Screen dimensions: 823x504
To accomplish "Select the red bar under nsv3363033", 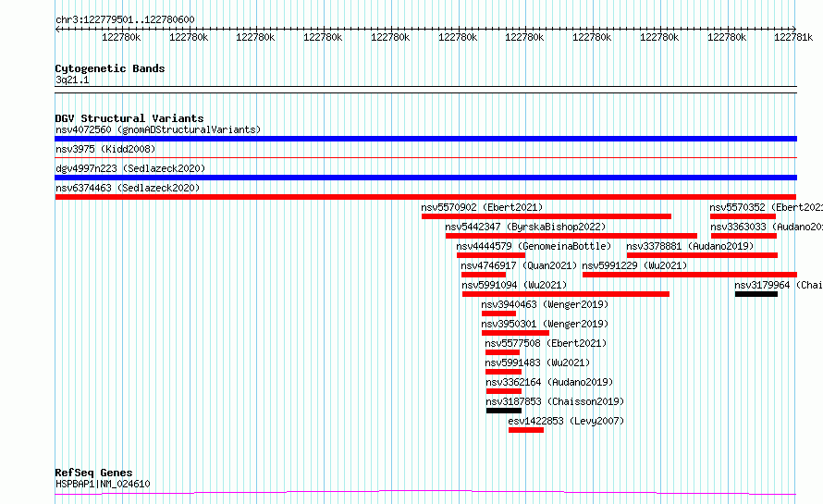I will [743, 236].
